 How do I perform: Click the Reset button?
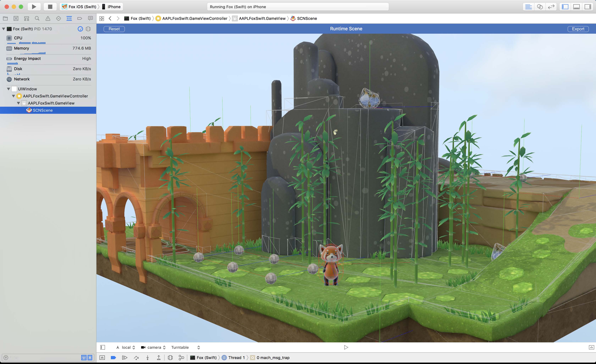coord(114,29)
